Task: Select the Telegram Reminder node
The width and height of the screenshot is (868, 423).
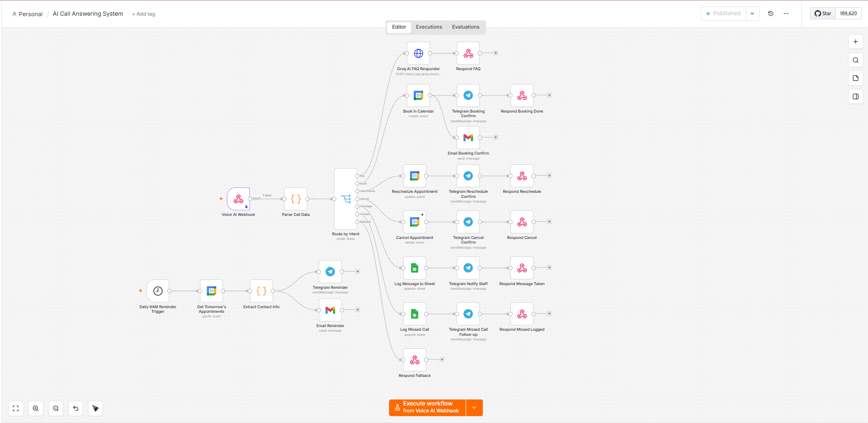Action: (330, 272)
